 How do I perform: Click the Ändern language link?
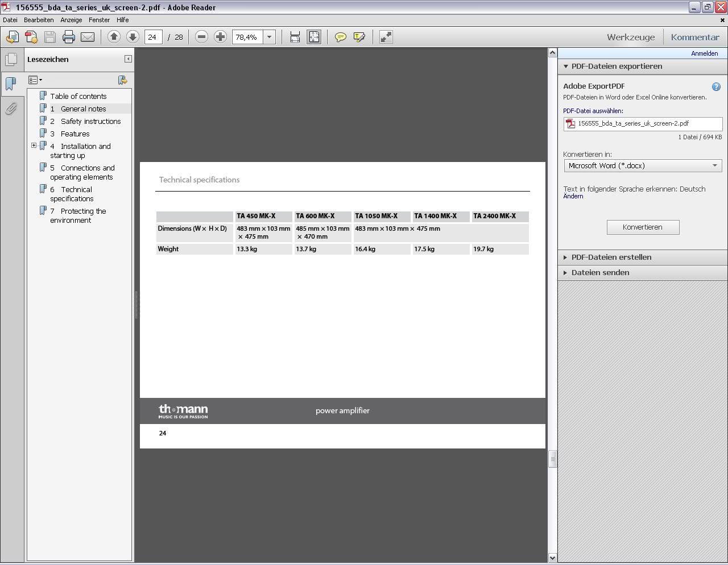[x=573, y=196]
